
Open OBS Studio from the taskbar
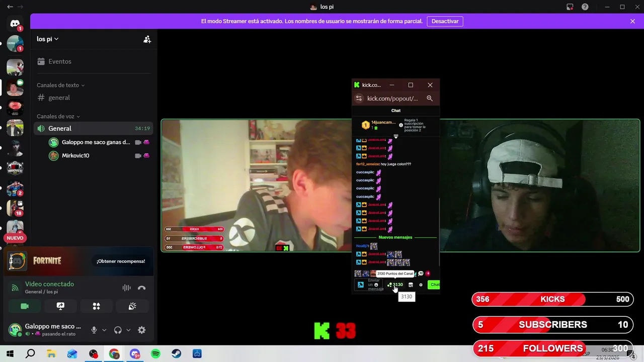tap(93, 354)
